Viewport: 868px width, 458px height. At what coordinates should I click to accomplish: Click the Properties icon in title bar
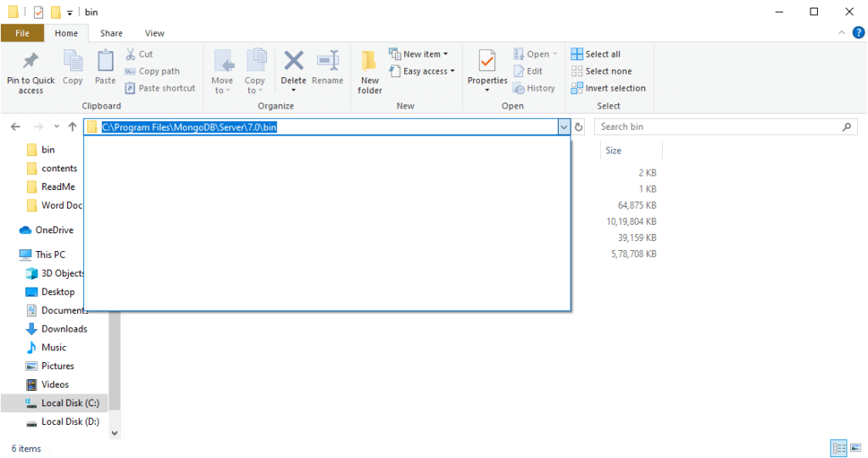point(38,12)
